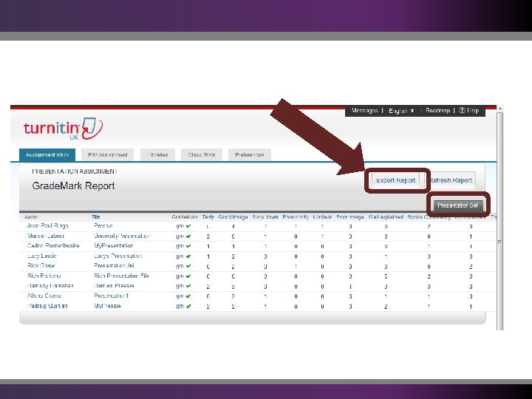Open author Rich Pickens
This screenshot has height=399, width=532.
tap(44, 276)
